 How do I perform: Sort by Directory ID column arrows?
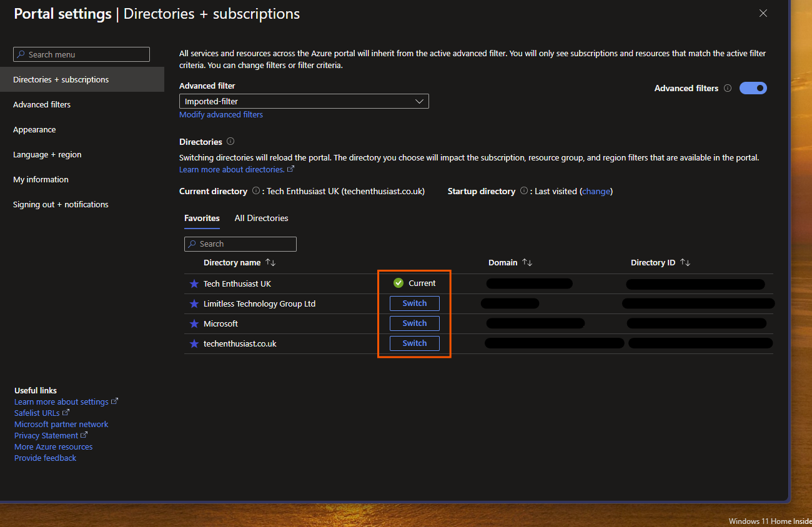pos(685,263)
